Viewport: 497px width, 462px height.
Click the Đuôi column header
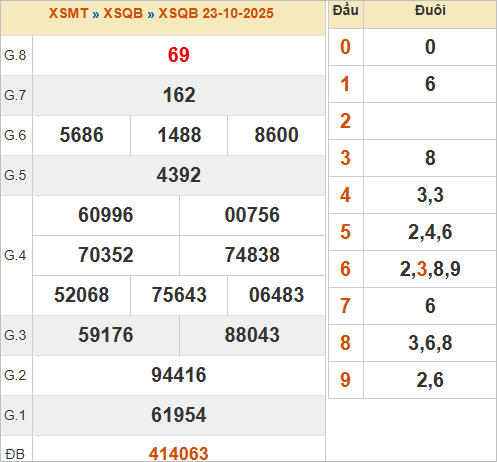tap(430, 10)
